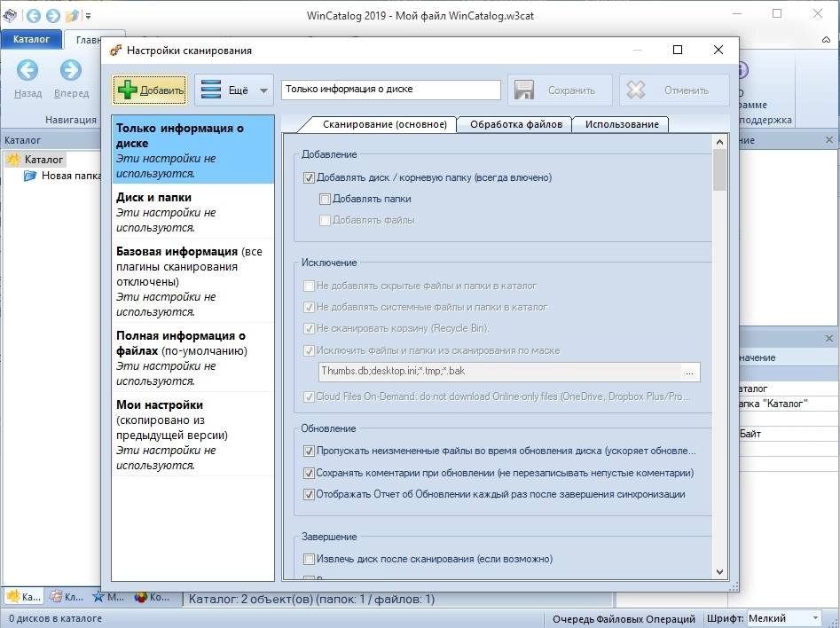Click the Отменить button label
840x628 pixels.
click(687, 90)
